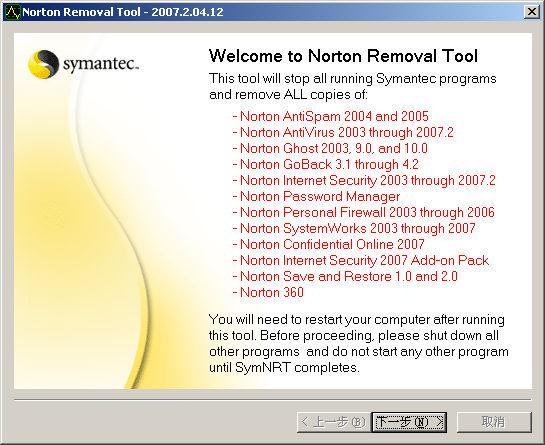Click the Norton Removal Tool title bar icon

(x=13, y=12)
